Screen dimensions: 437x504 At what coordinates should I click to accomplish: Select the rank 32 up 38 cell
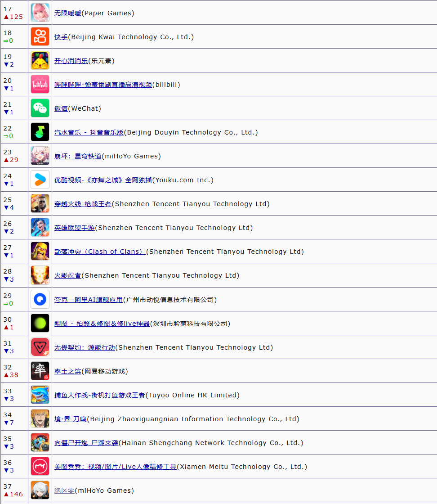coord(14,371)
